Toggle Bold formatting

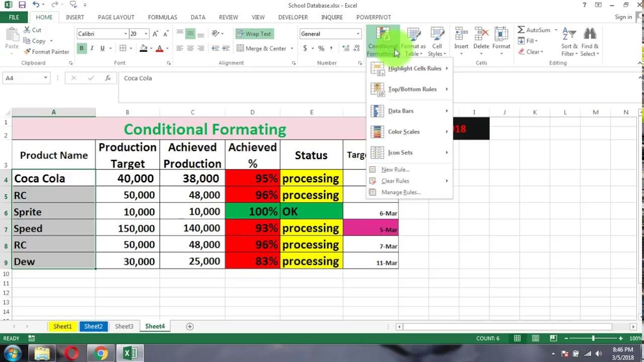pyautogui.click(x=81, y=48)
